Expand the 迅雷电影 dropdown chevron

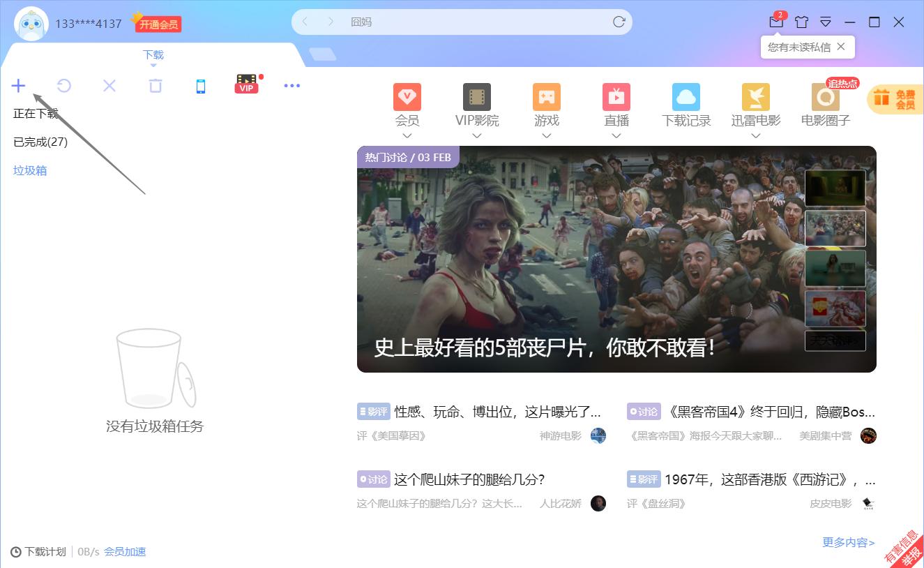(755, 136)
